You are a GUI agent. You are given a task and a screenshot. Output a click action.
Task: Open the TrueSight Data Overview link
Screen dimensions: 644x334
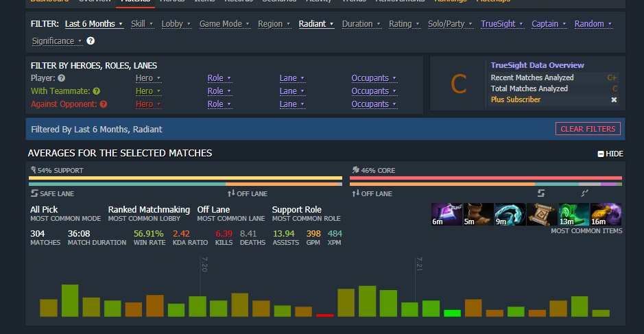pos(537,65)
